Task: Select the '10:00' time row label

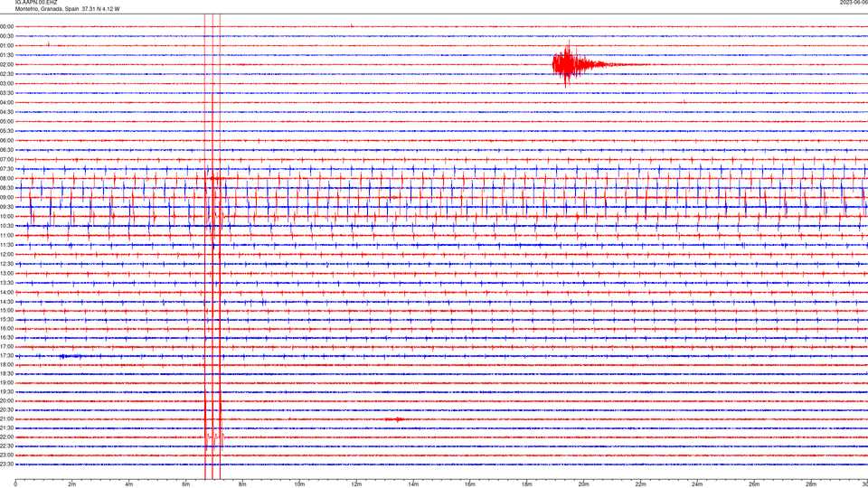Action: [x=6, y=216]
